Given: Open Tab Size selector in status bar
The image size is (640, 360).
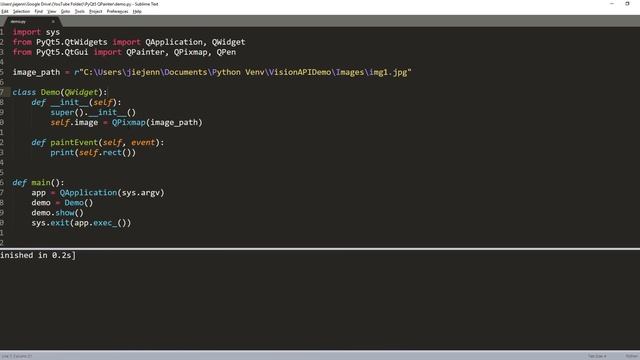Looking at the screenshot, I should coord(597,356).
